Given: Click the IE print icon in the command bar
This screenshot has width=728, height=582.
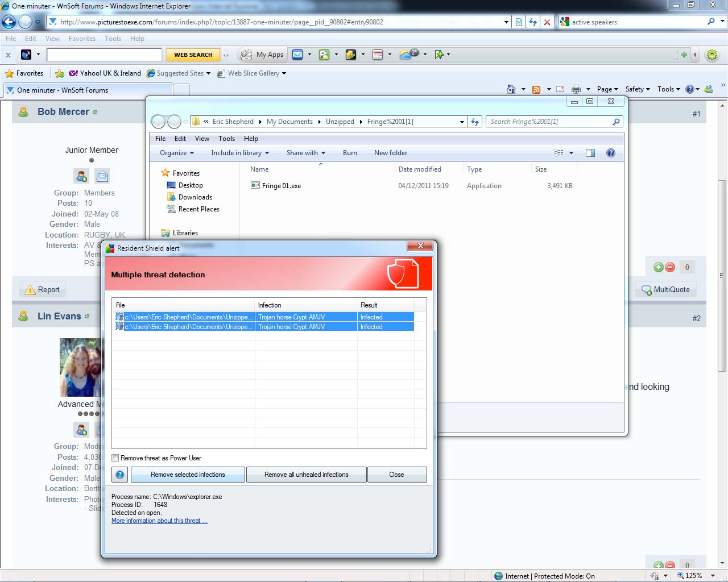Looking at the screenshot, I should 576,89.
